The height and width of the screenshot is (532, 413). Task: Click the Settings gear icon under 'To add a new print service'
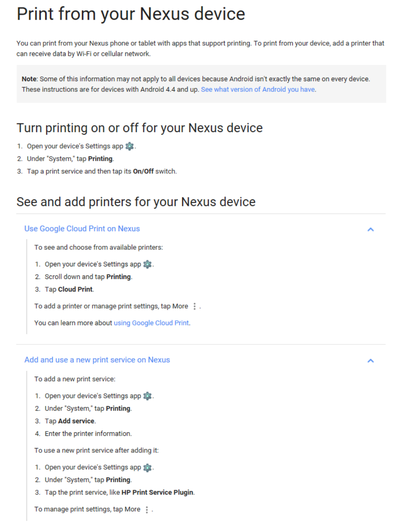click(x=147, y=396)
